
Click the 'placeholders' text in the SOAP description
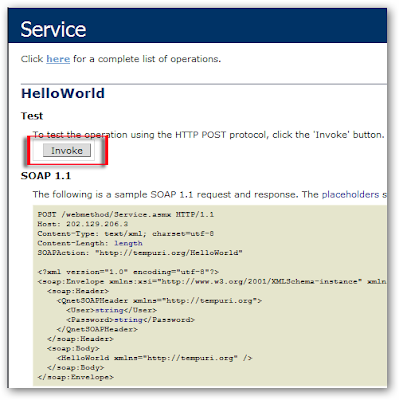350,194
